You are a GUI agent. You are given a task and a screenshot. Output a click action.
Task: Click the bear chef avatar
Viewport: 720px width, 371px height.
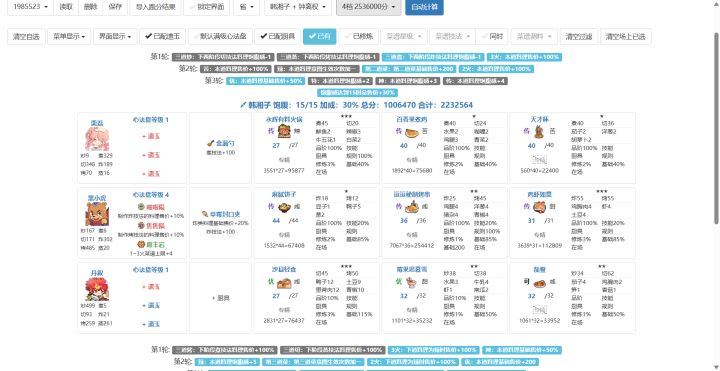pyautogui.click(x=97, y=214)
